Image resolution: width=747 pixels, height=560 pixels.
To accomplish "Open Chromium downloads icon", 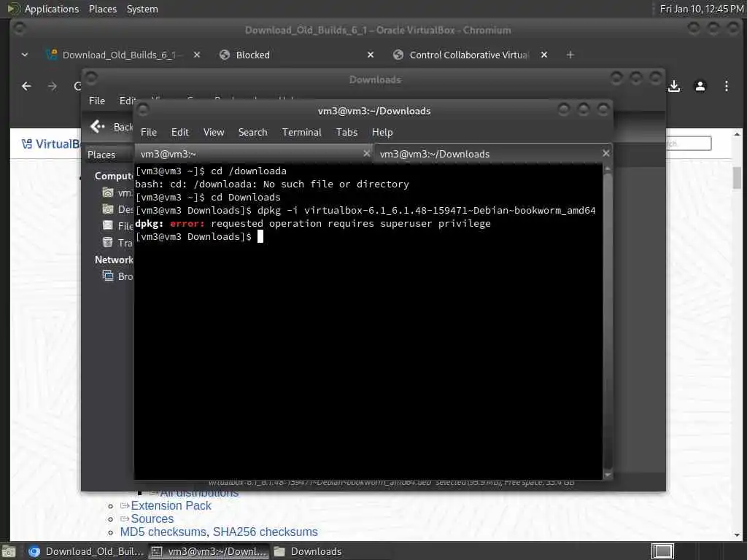I will (x=674, y=86).
